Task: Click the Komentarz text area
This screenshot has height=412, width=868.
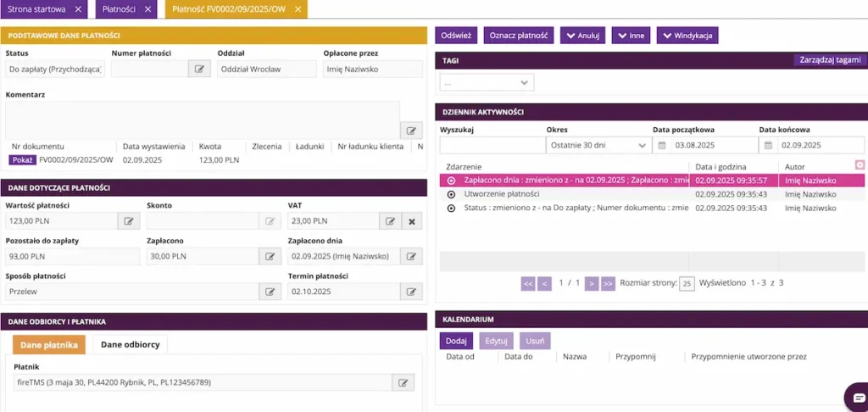Action: pyautogui.click(x=203, y=120)
